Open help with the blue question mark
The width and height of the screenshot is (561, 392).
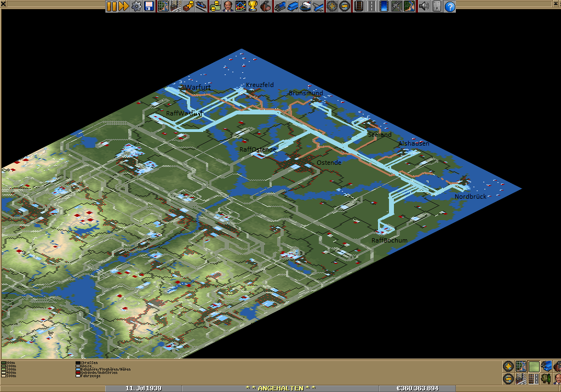pos(450,7)
